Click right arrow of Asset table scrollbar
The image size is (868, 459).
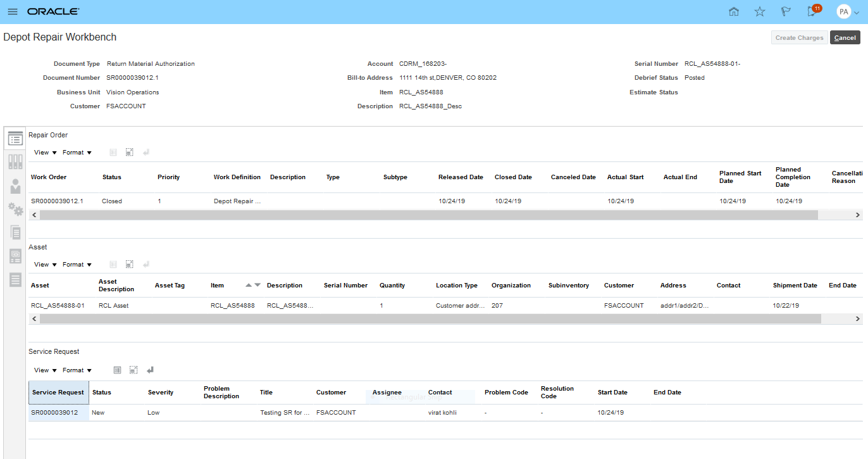pyautogui.click(x=858, y=319)
